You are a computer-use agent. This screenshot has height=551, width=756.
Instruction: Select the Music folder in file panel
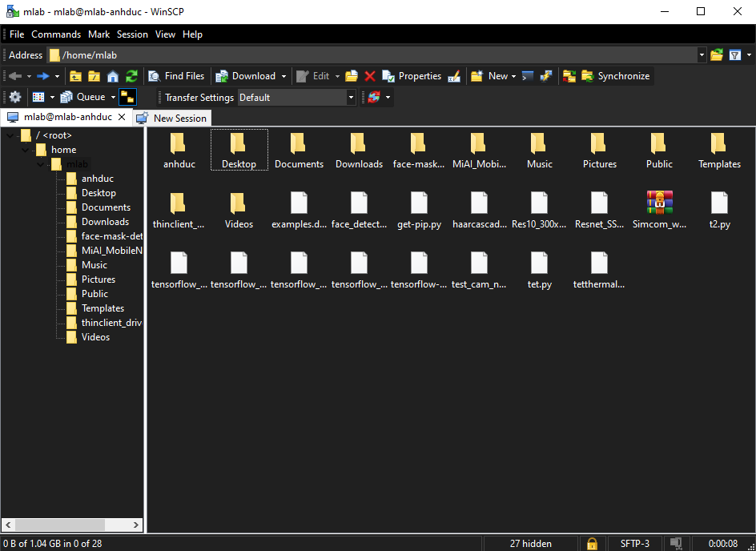pyautogui.click(x=540, y=151)
